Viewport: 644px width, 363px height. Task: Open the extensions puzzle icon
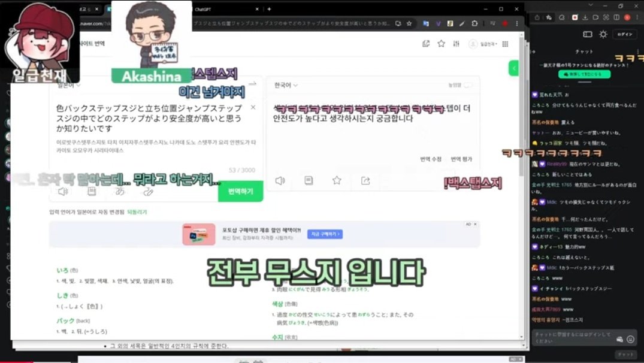(474, 23)
